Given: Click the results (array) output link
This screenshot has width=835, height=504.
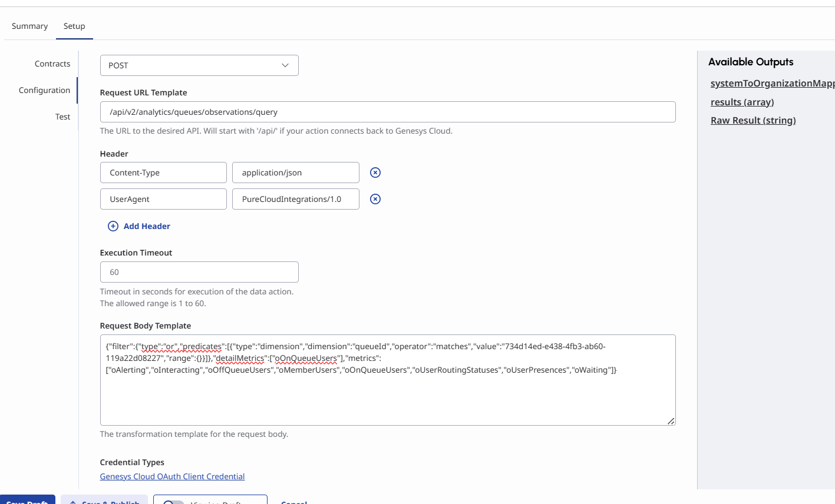Looking at the screenshot, I should 742,102.
